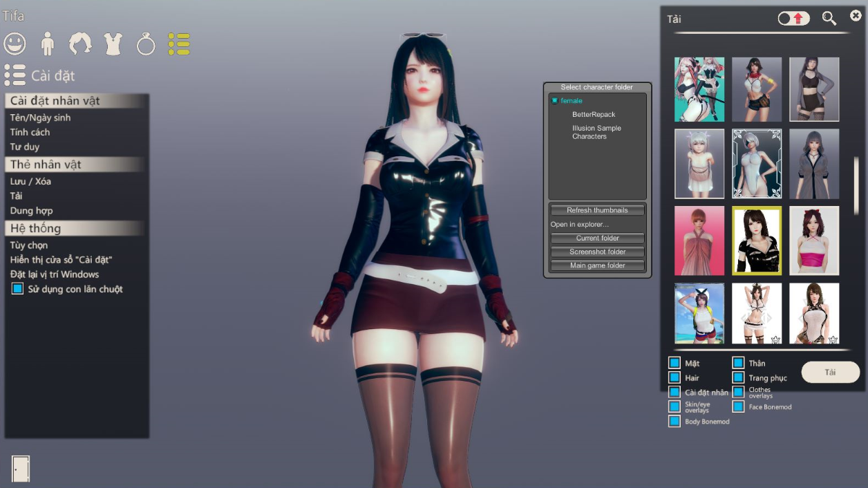Select the Tư duy menu entry
868x488 pixels.
(25, 147)
